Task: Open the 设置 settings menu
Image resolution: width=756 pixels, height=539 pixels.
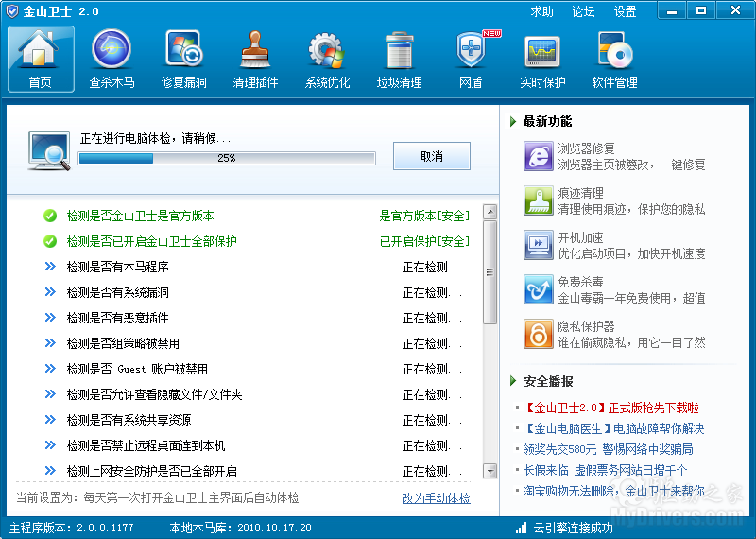Action: click(x=625, y=11)
